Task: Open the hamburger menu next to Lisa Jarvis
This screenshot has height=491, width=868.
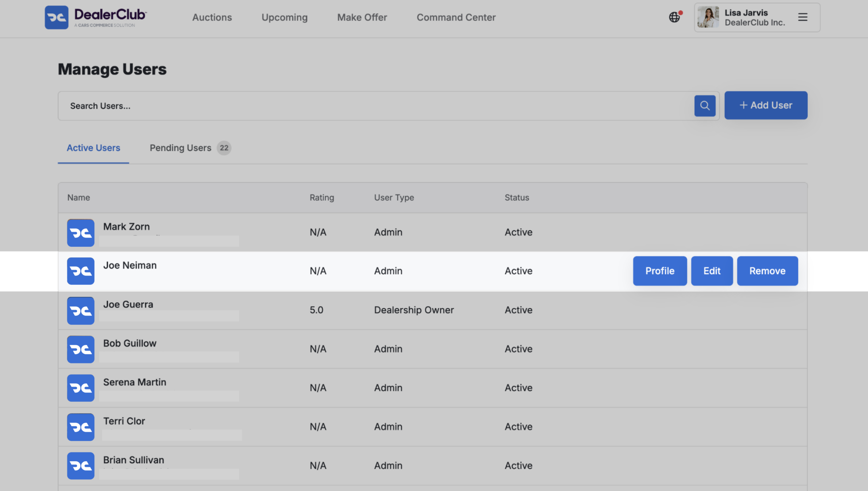Action: coord(803,17)
